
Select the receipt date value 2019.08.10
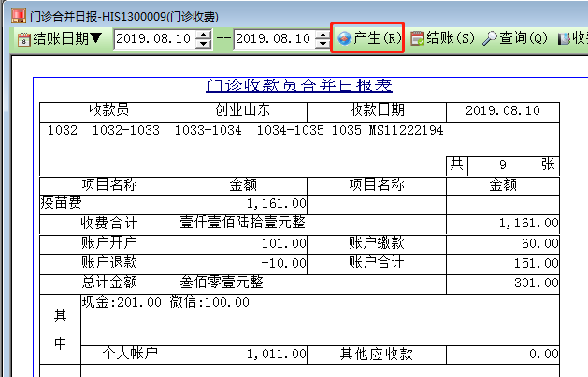503,110
